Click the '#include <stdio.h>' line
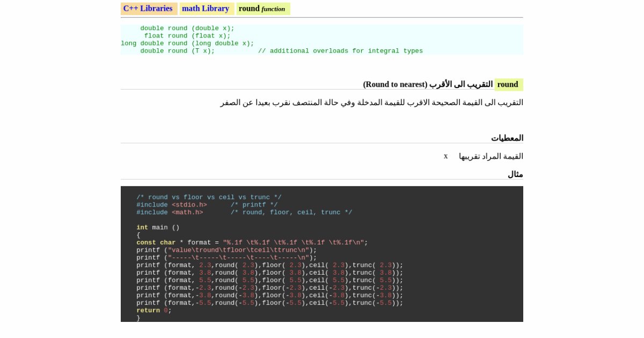644x338 pixels. (172, 205)
